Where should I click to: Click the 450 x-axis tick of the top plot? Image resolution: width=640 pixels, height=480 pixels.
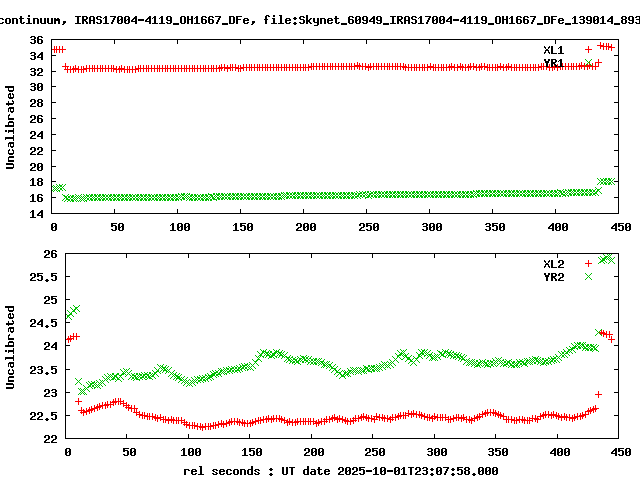click(621, 227)
